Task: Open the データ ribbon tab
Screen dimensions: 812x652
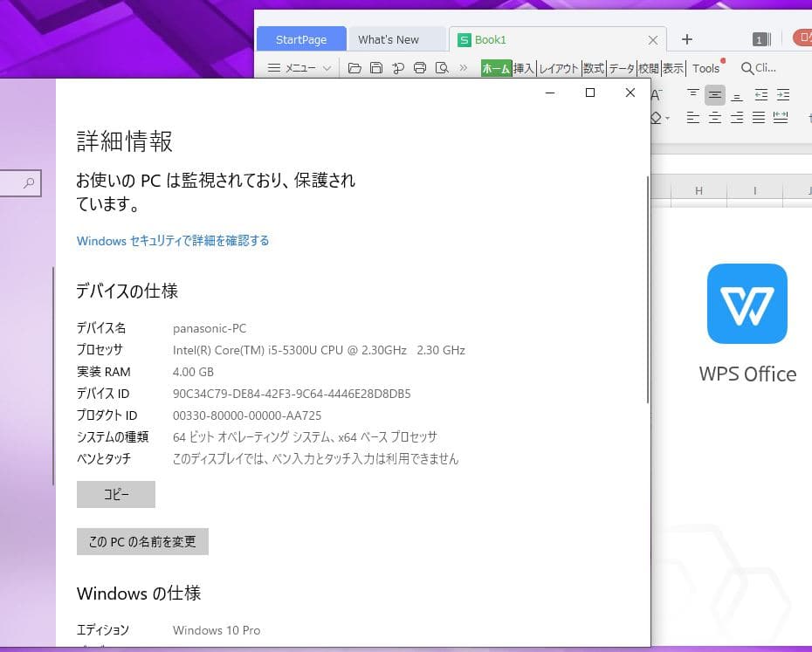Action: [x=622, y=68]
